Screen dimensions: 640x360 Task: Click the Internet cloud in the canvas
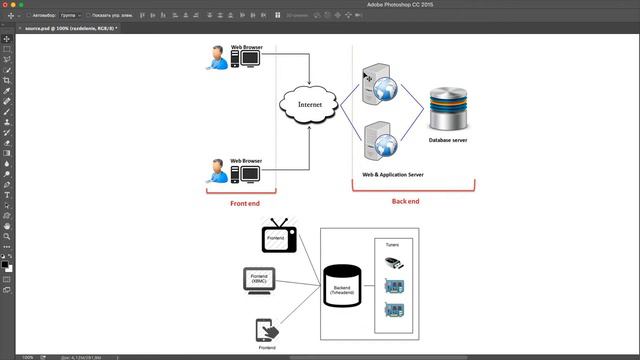[309, 104]
